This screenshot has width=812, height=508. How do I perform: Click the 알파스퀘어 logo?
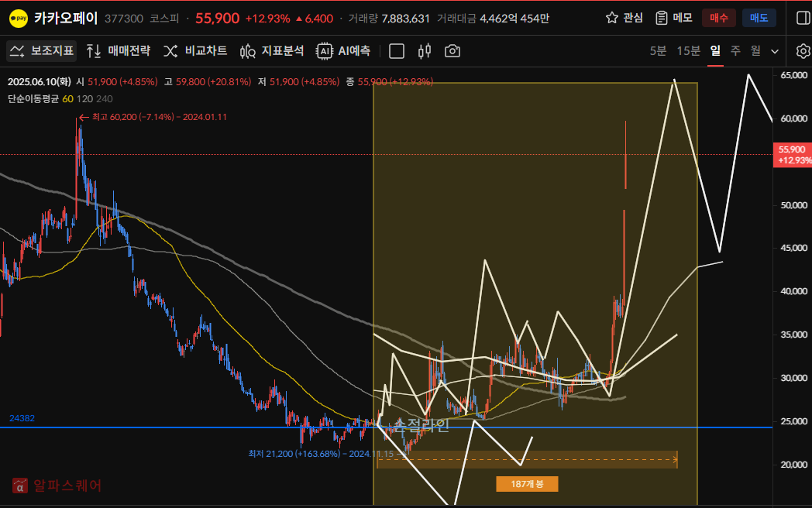[57, 486]
